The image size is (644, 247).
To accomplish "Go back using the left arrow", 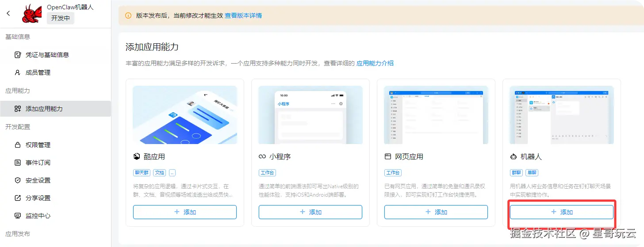I will tap(8, 13).
